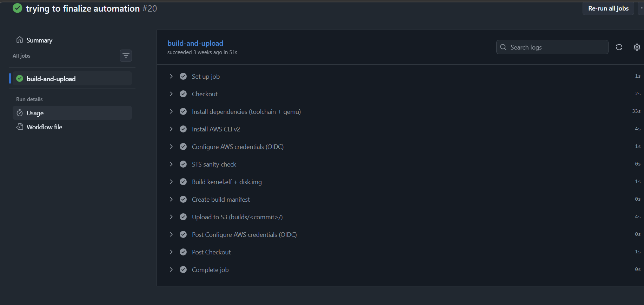Click the 'Build kernel.elf + disk.img' label
This screenshot has width=644, height=305.
227,182
